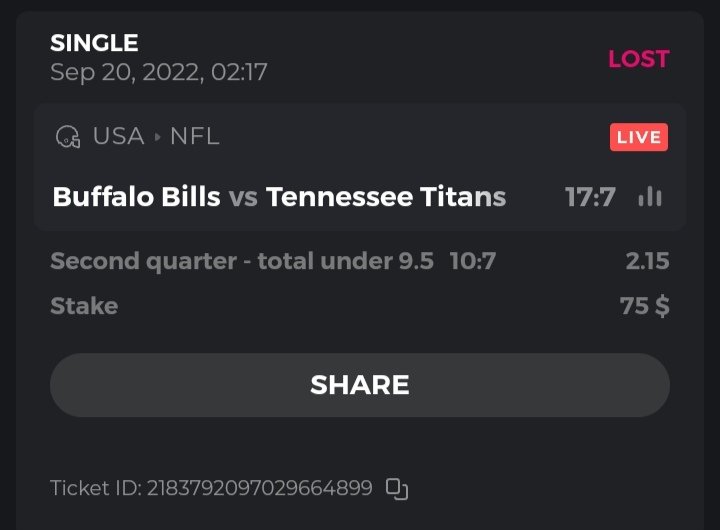Select the Second quarter total under 9.5 selection
This screenshot has width=720, height=530.
242,262
